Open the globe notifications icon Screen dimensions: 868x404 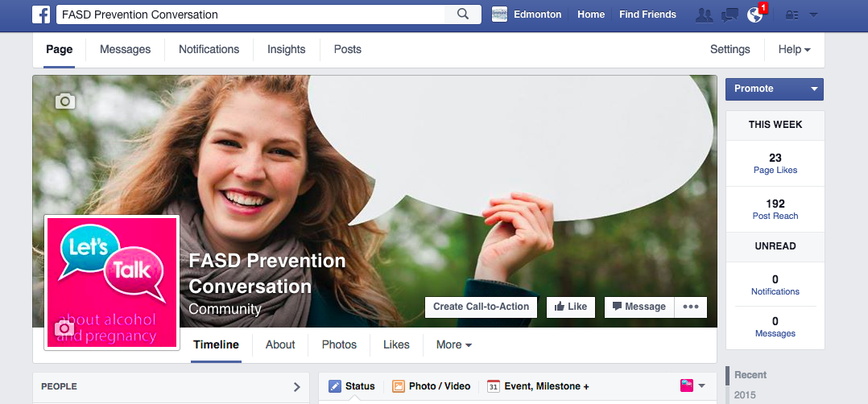(x=754, y=14)
